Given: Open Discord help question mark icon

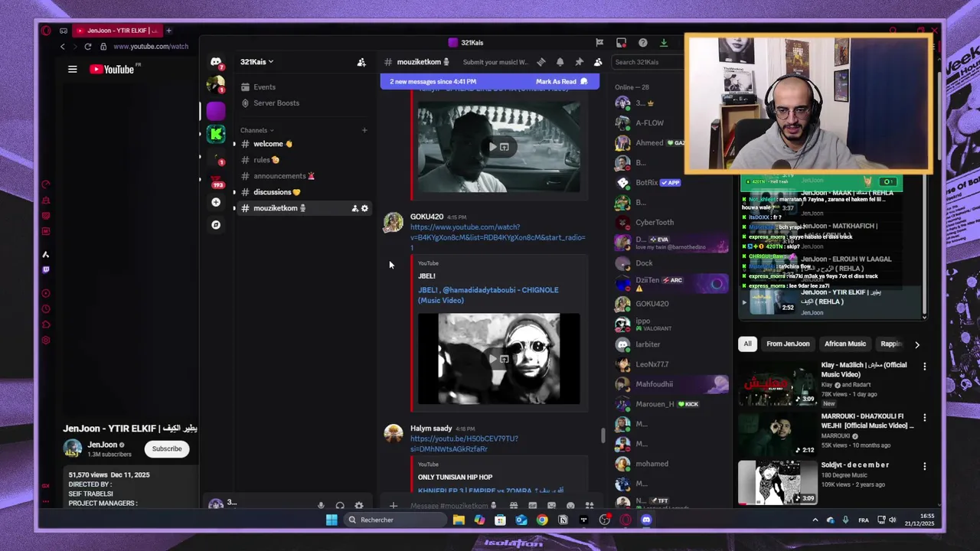Looking at the screenshot, I should (643, 43).
